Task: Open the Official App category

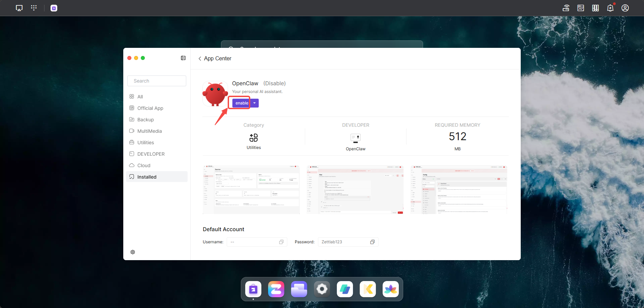Action: [x=150, y=108]
